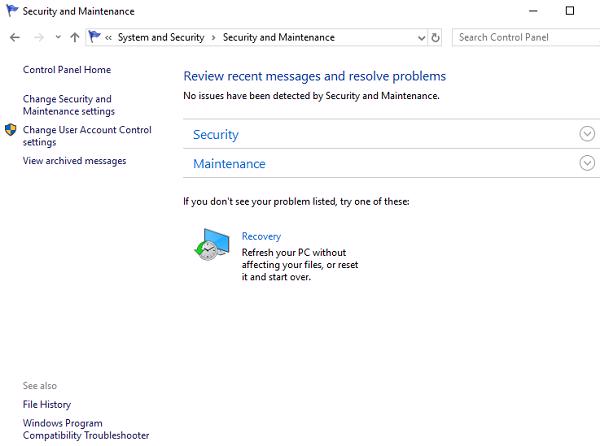Go back using the back arrow
Screen dimensions: 600x446
coord(15,37)
